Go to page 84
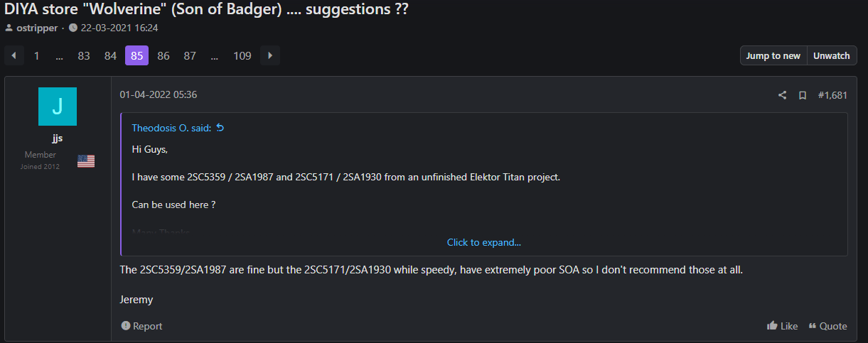868x343 pixels. (x=110, y=55)
